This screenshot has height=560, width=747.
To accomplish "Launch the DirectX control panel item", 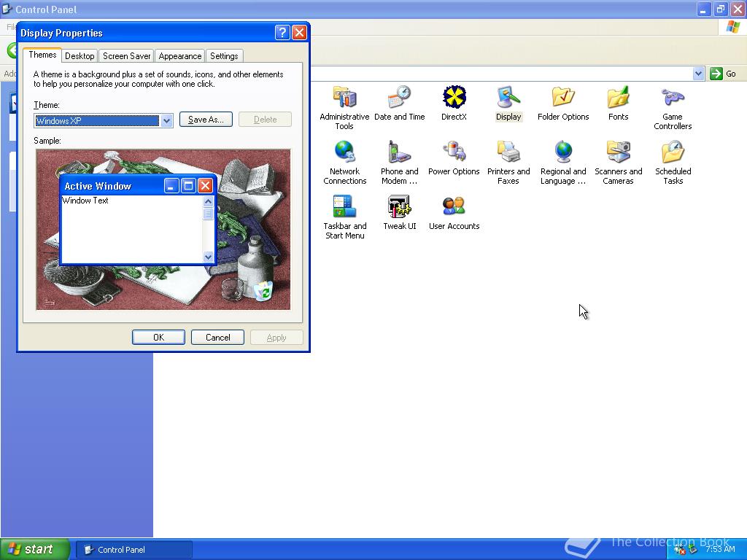I will [x=454, y=103].
